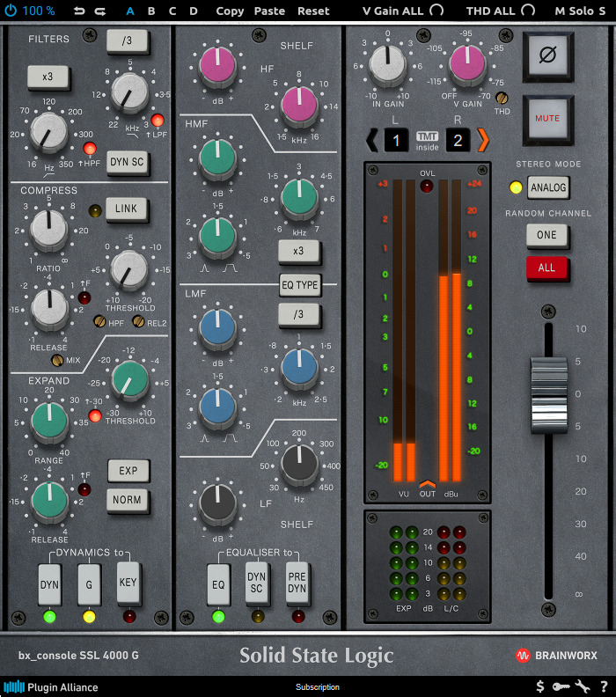Viewport: 616px width, 697px height.
Task: Click the THD ALL round icon
Action: coord(528,11)
